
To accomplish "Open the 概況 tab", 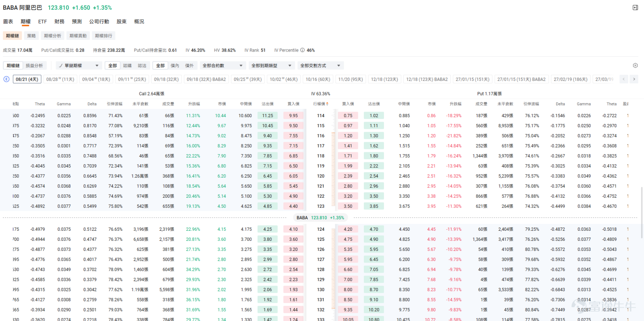I will click(x=139, y=22).
